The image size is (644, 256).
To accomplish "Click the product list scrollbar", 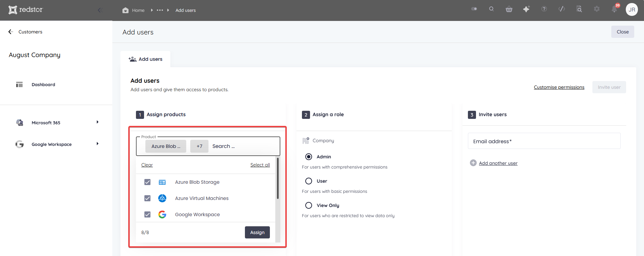I will (278, 178).
